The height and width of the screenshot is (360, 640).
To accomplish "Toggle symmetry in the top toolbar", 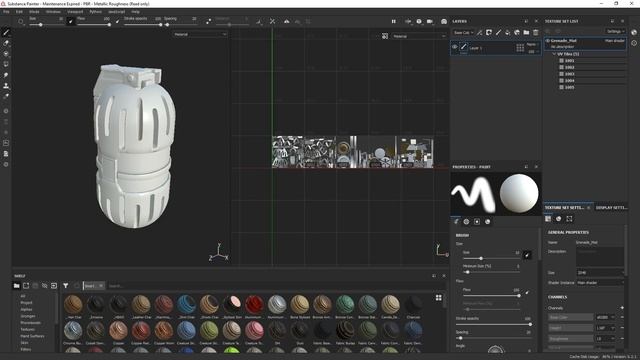I will tap(287, 21).
